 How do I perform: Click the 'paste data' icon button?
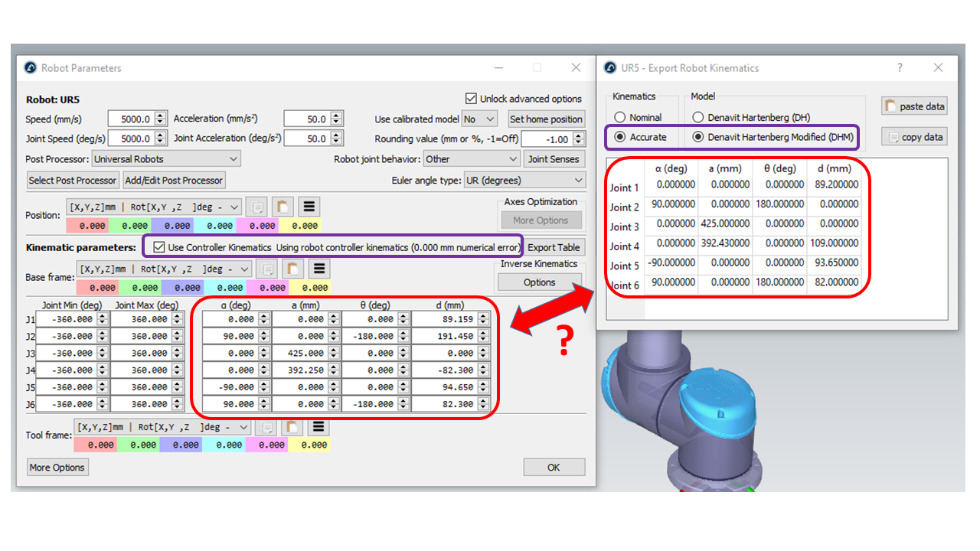click(x=914, y=106)
